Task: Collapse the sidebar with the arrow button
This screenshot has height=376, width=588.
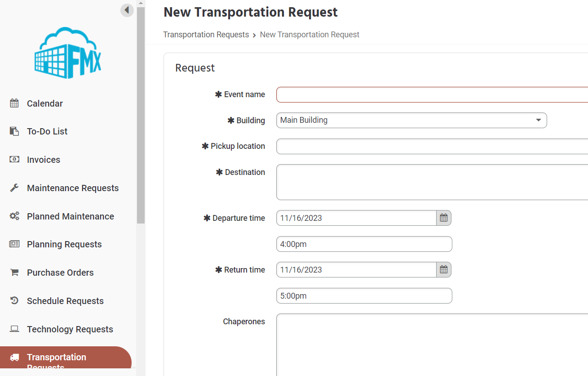Action: click(x=126, y=10)
